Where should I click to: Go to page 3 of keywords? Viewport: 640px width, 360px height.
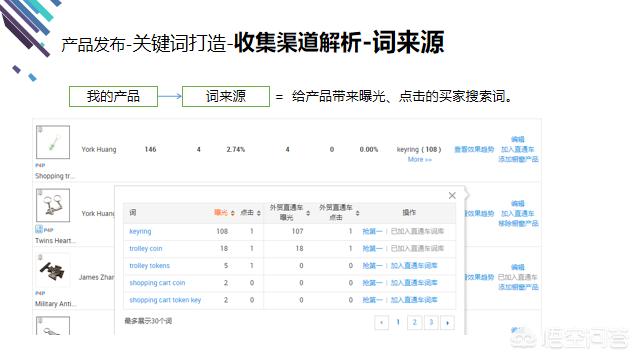pos(431,322)
